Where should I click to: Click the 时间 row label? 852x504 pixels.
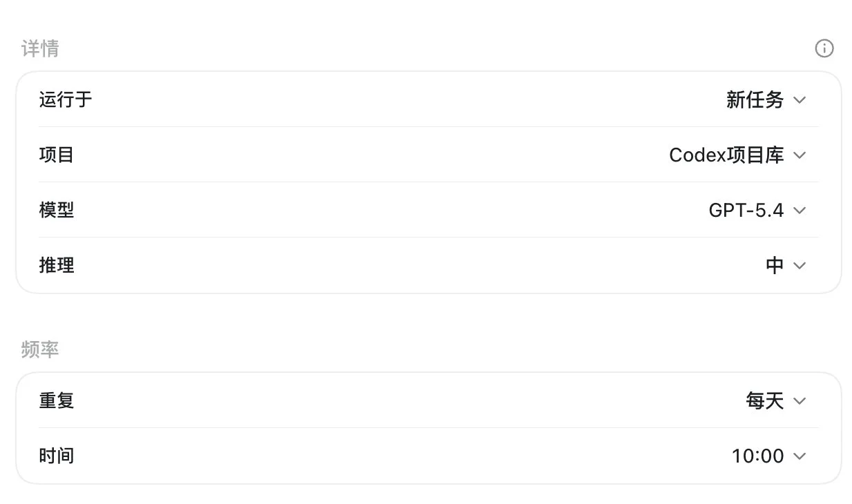pos(57,456)
